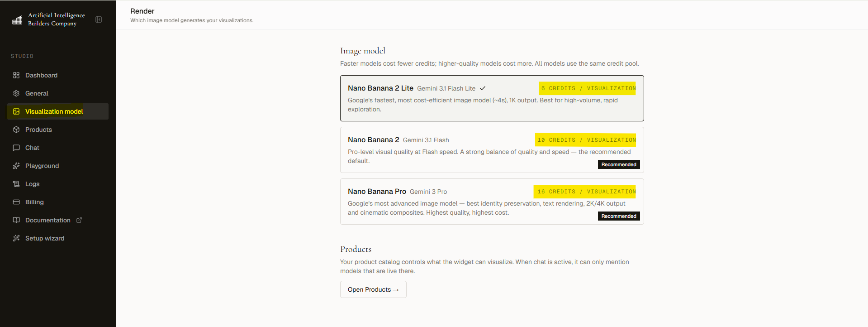Click the Render page title

pyautogui.click(x=142, y=11)
